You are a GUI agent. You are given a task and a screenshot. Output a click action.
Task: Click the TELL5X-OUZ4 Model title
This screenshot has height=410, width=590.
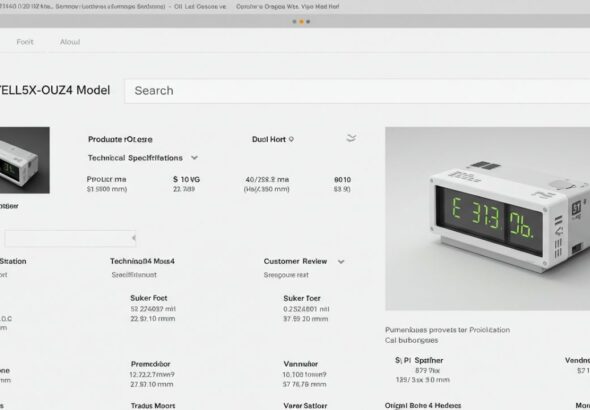click(x=55, y=90)
